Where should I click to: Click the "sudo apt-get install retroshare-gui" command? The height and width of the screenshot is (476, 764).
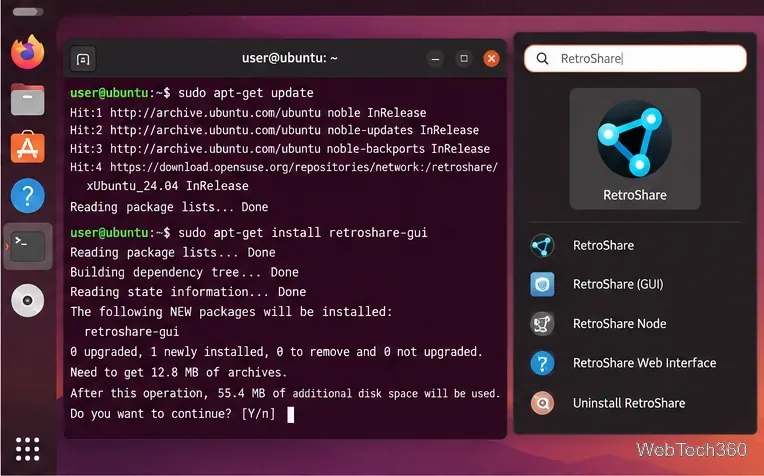[x=248, y=233]
